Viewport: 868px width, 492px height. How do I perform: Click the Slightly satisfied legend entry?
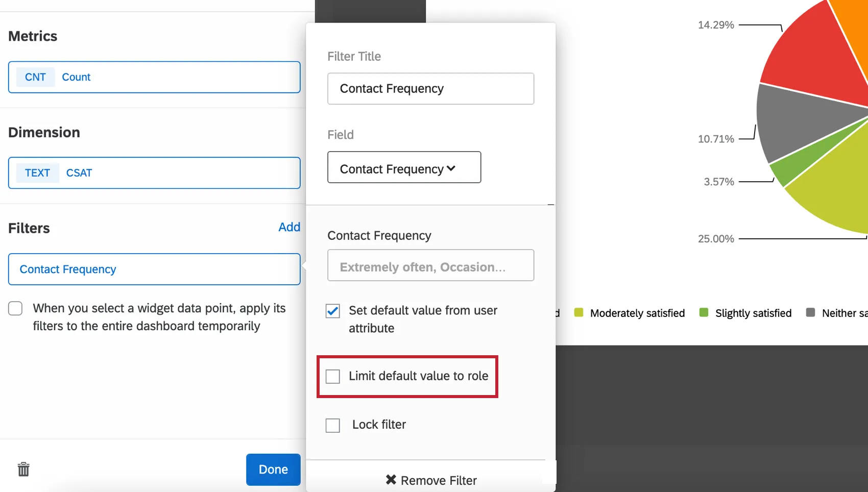753,313
